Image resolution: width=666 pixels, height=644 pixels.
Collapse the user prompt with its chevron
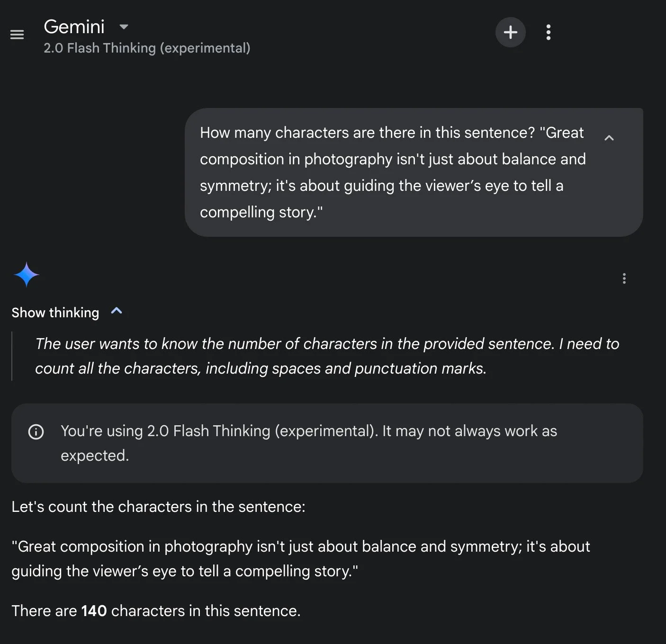coord(609,138)
